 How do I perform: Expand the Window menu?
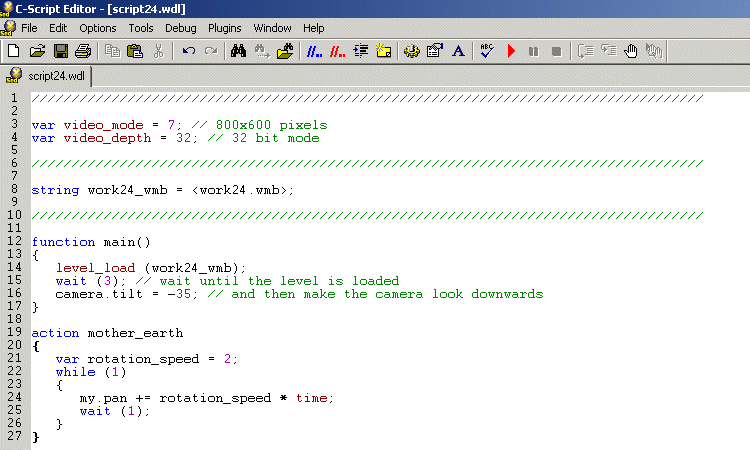(x=272, y=28)
